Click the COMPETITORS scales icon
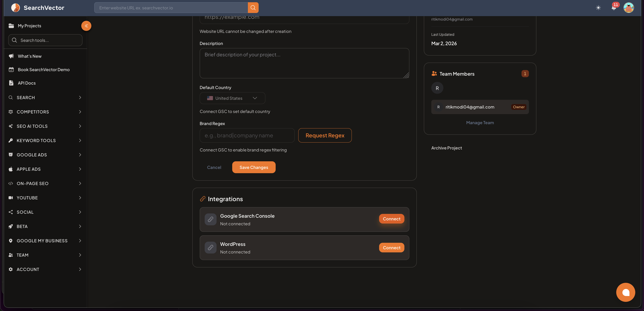Image resolution: width=644 pixels, height=311 pixels. tap(11, 112)
